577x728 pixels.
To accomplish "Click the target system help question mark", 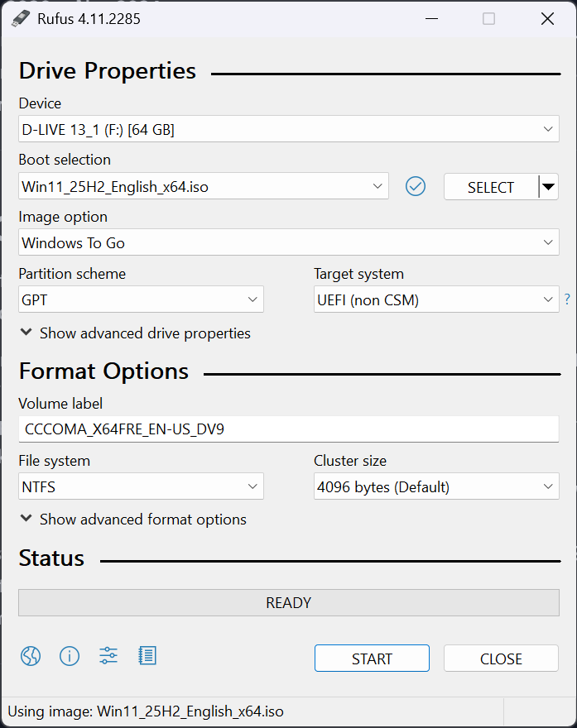I will coord(567,299).
